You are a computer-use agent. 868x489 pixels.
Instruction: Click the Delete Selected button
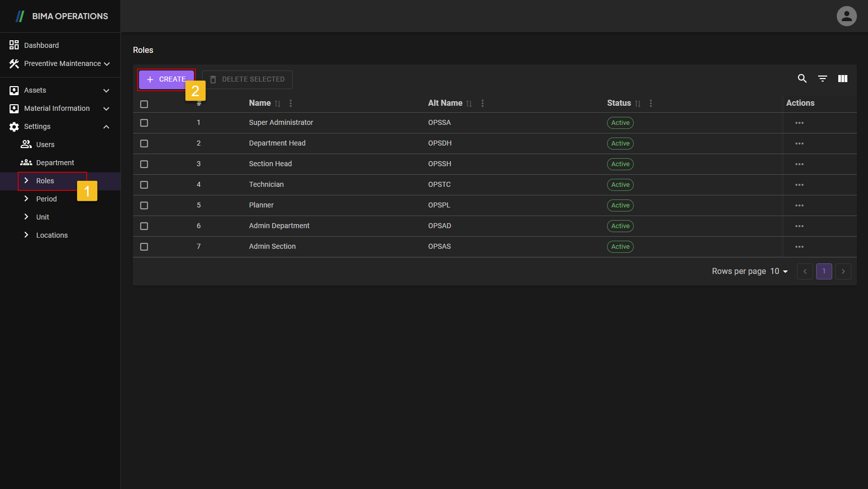[x=247, y=80]
